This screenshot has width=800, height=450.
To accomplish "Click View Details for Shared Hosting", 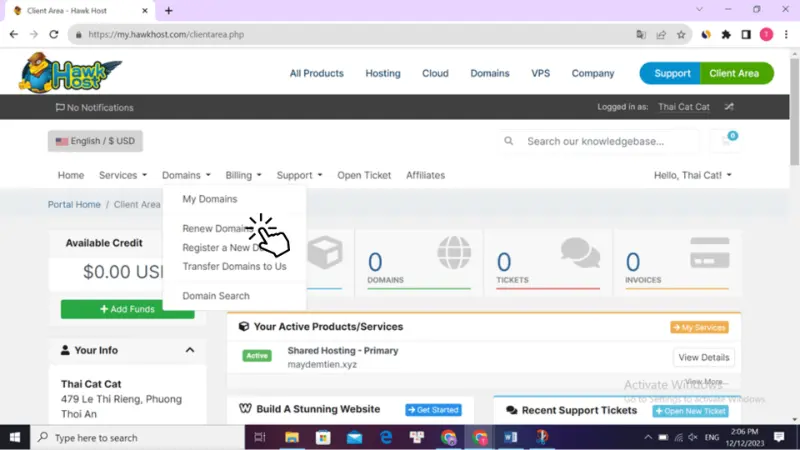I will pyautogui.click(x=704, y=357).
